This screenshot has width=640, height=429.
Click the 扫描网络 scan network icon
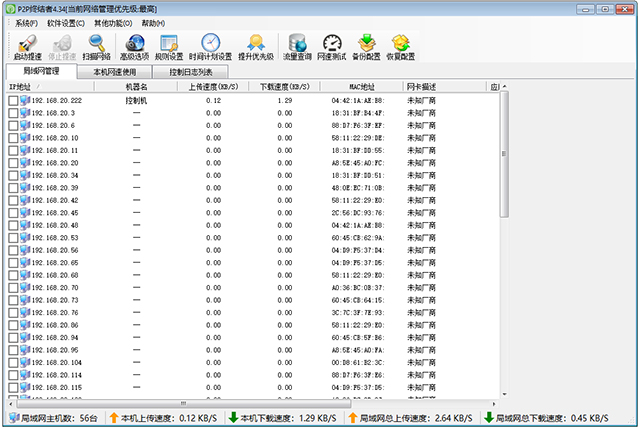pos(96,46)
